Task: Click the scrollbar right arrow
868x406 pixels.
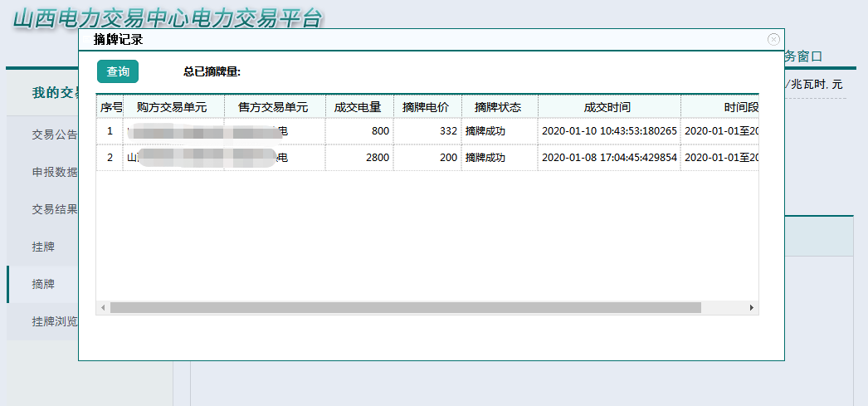Action: pos(752,308)
